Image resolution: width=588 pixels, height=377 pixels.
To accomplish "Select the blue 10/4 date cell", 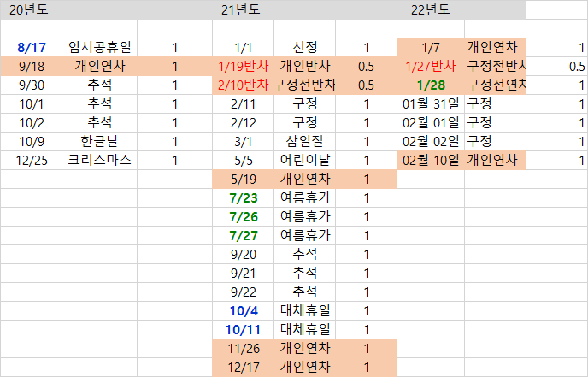I will [243, 310].
